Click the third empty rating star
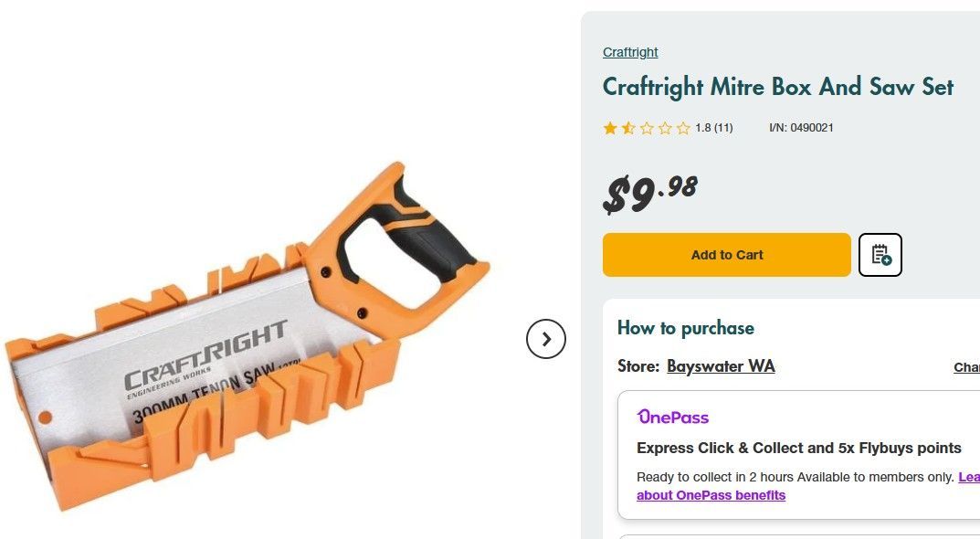The image size is (980, 539). click(647, 128)
